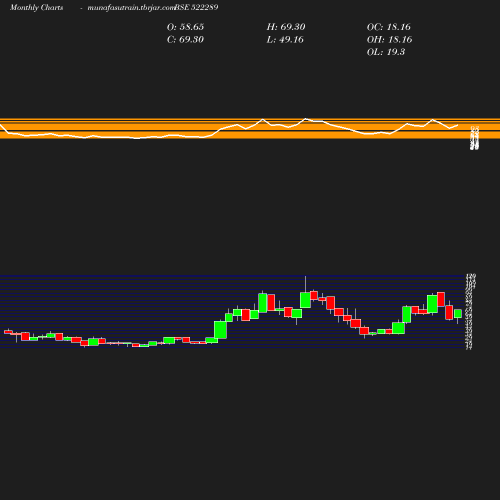Screen dimensions: 500x500
Task: Click the low value 'L: 49.16'
Action: [x=285, y=40]
